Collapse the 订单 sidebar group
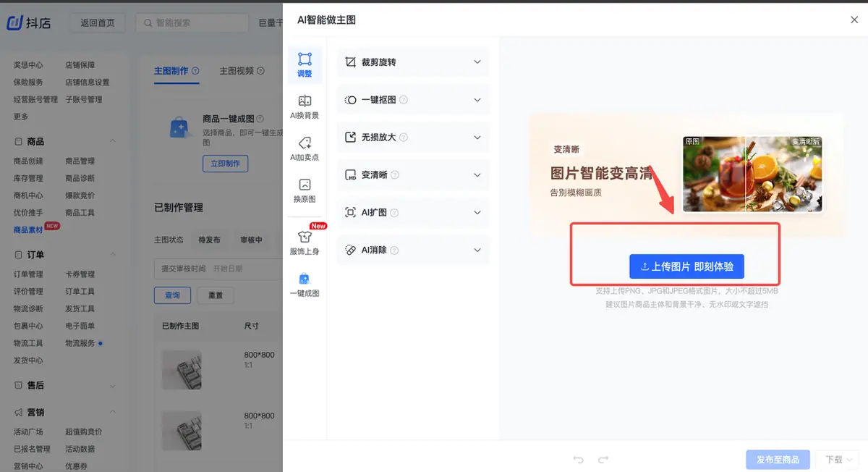 113,255
